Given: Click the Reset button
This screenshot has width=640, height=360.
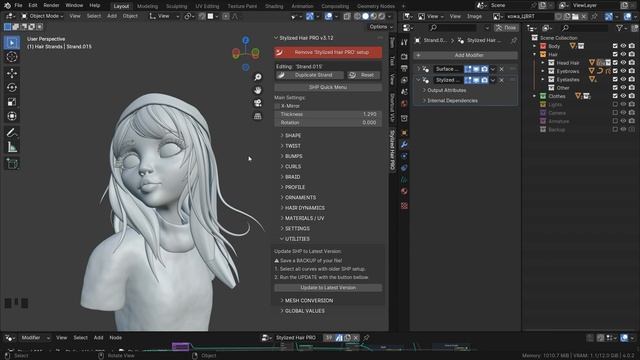Looking at the screenshot, I should pyautogui.click(x=363, y=75).
